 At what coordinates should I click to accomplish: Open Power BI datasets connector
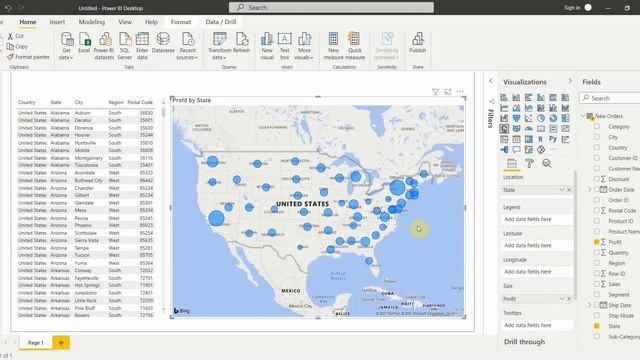pos(104,46)
